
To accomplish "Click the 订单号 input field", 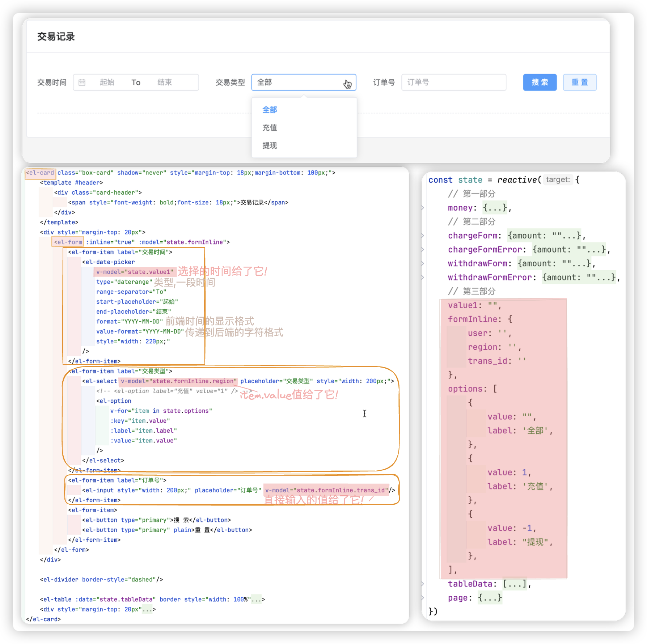I will 453,82.
